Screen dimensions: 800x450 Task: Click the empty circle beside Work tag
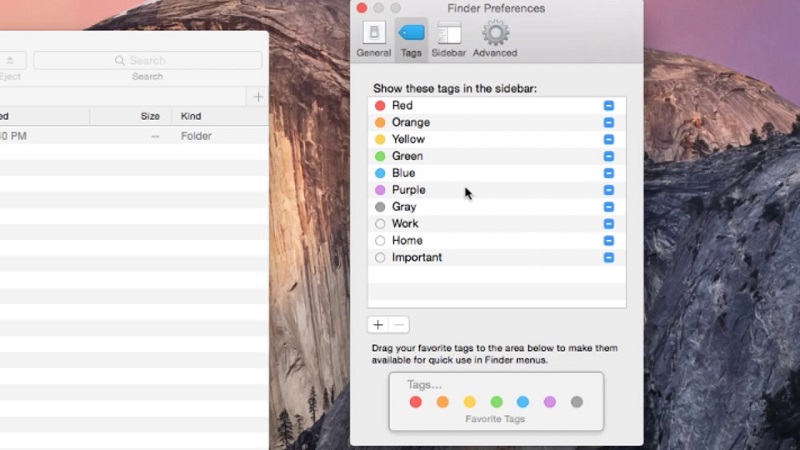pos(380,223)
